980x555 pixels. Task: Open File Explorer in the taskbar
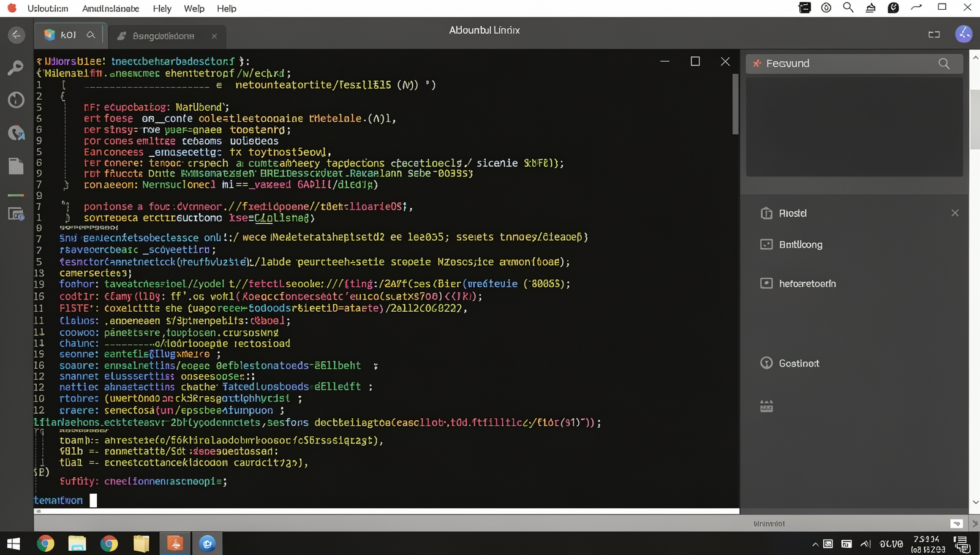(77, 543)
